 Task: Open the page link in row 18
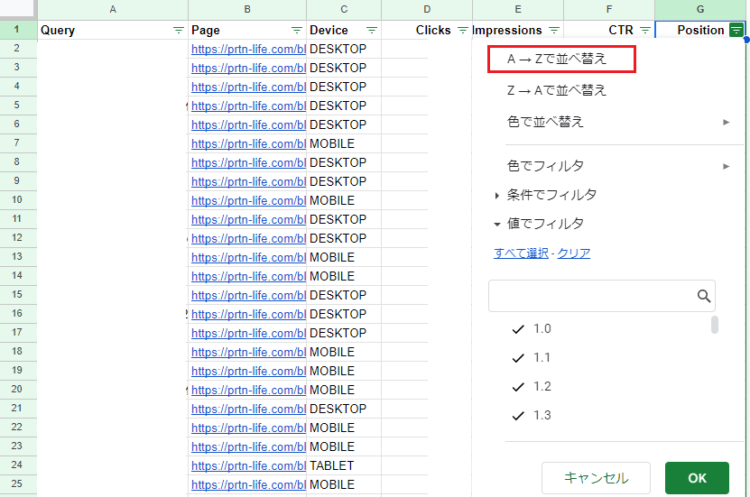[248, 353]
